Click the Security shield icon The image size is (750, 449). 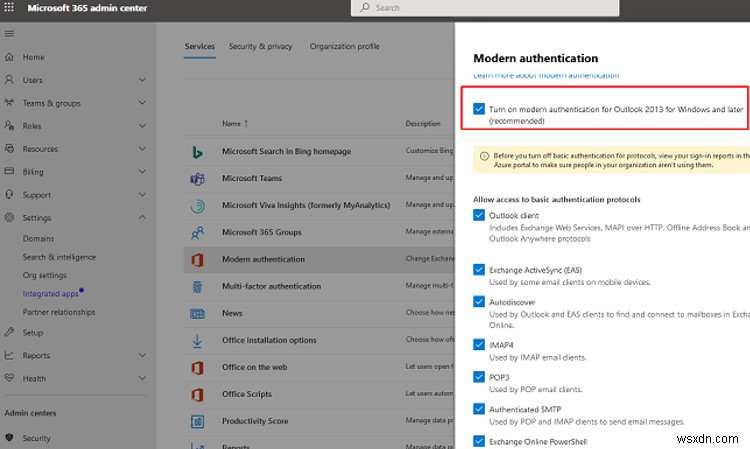pyautogui.click(x=9, y=438)
